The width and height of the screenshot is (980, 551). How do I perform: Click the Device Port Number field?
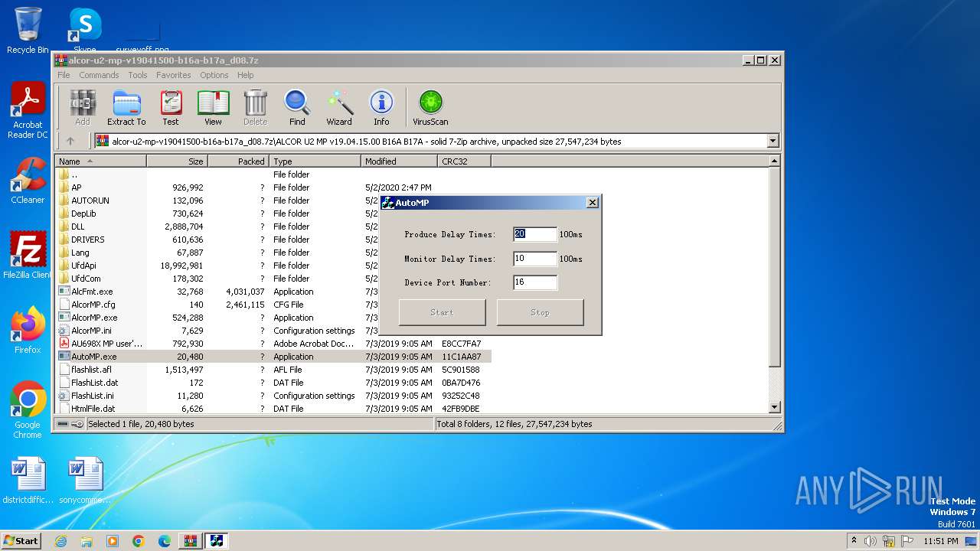pos(534,282)
